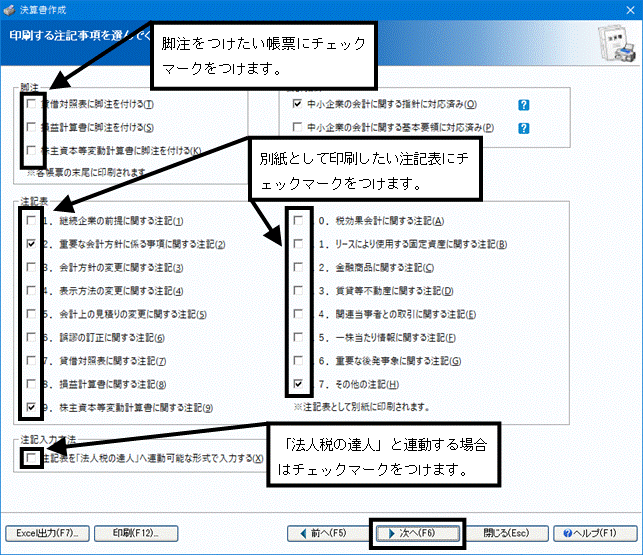The height and width of the screenshot is (555, 643).
Task: Open ヘルプ(F1) button
Action: pos(595,534)
